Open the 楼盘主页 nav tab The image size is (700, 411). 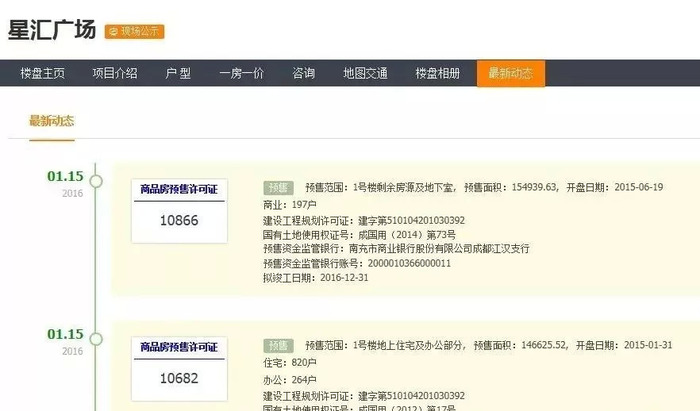pyautogui.click(x=42, y=73)
